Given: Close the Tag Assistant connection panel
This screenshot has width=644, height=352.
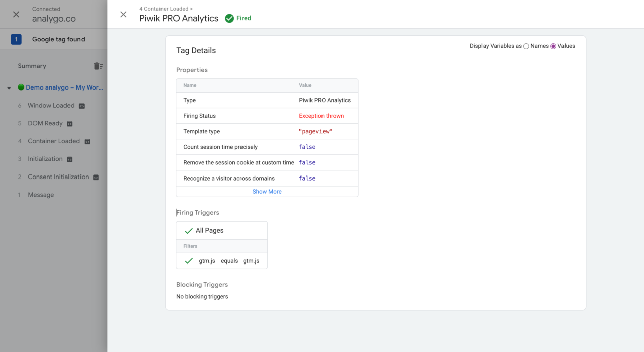Looking at the screenshot, I should coord(16,14).
